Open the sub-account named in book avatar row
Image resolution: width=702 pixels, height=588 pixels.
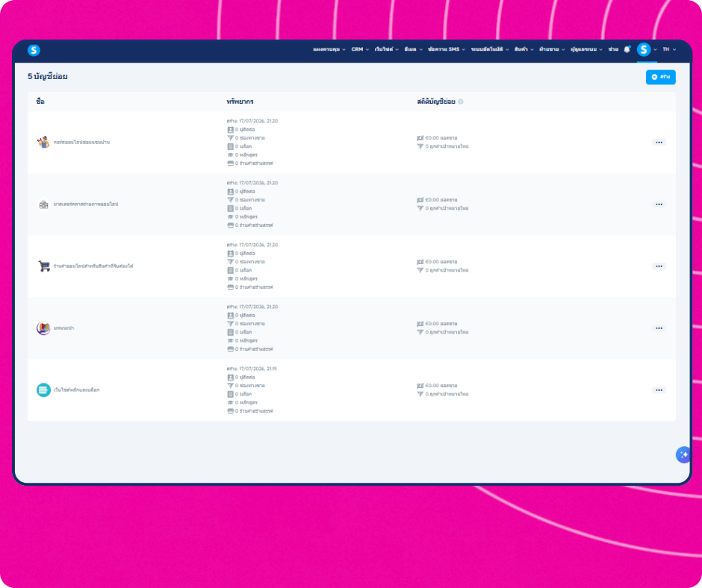pos(63,328)
